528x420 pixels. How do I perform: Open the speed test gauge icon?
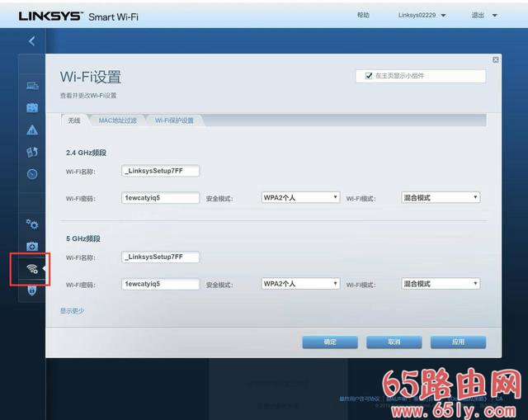(x=32, y=174)
